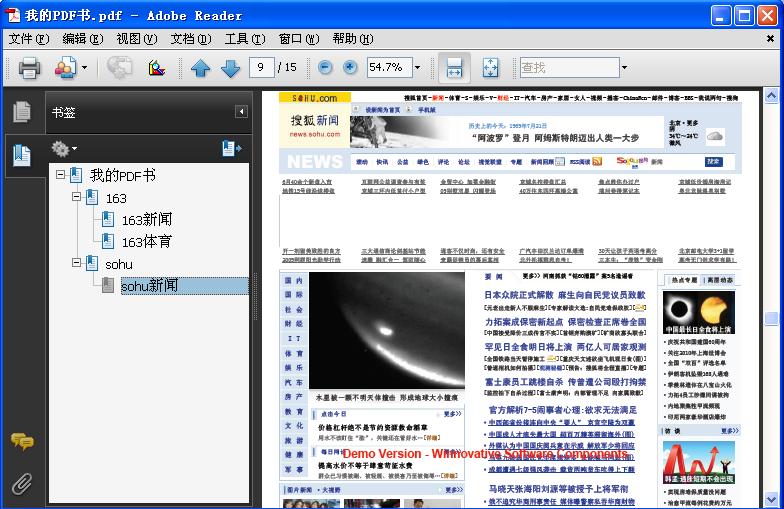Viewport: 784px width, 509px height.
Task: Open the bookmarks options gear menu
Action: pos(64,148)
